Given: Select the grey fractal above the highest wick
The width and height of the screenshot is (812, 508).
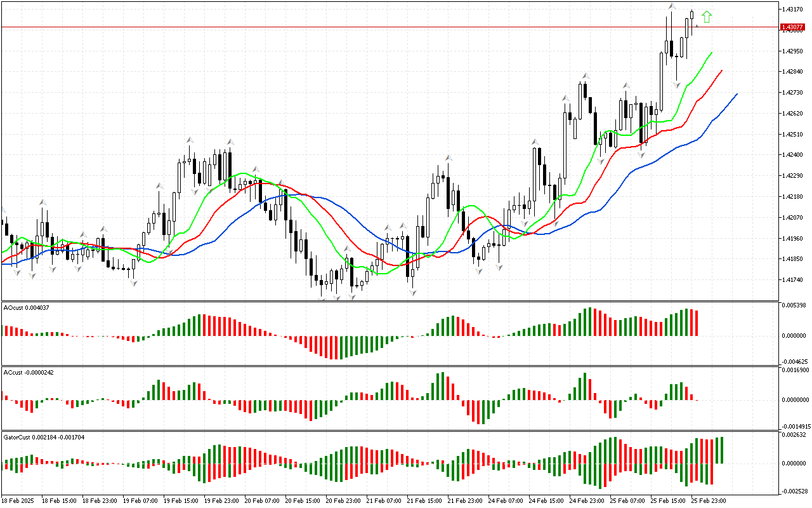Looking at the screenshot, I should tap(671, 6).
